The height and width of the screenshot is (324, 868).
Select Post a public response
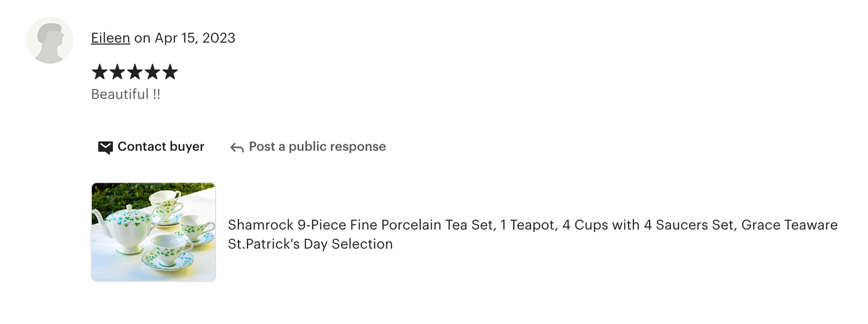pyautogui.click(x=317, y=147)
